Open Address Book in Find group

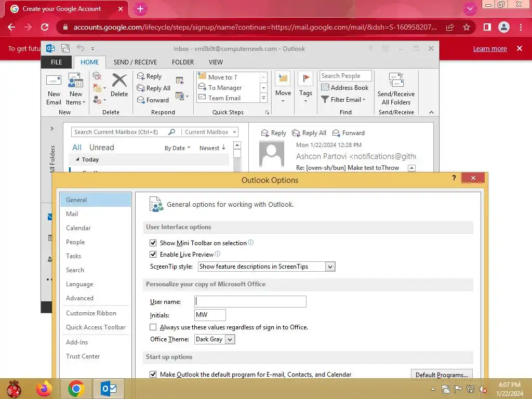pos(345,87)
